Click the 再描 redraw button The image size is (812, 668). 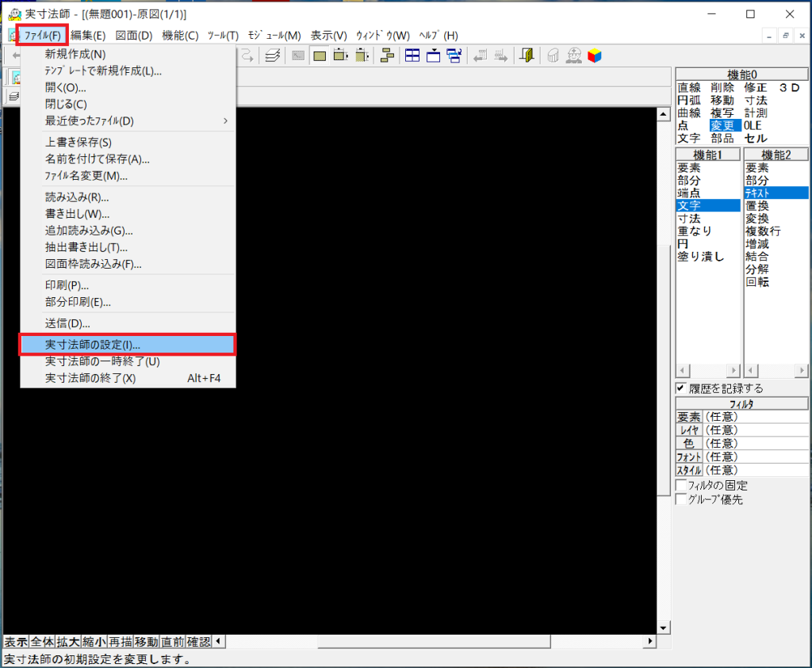click(x=121, y=642)
